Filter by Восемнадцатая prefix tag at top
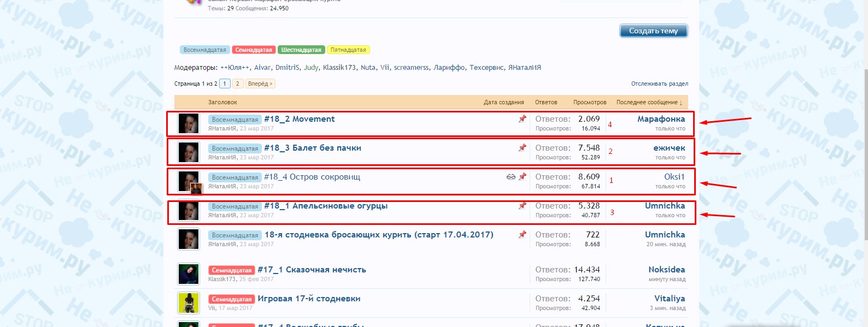868x327 pixels. tap(204, 50)
